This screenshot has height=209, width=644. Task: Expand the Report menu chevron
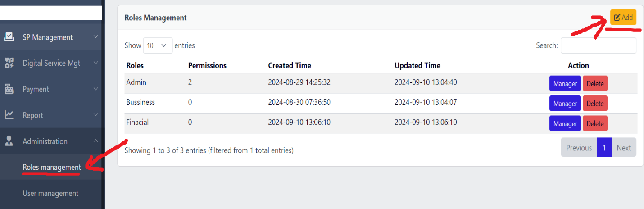[x=95, y=115]
